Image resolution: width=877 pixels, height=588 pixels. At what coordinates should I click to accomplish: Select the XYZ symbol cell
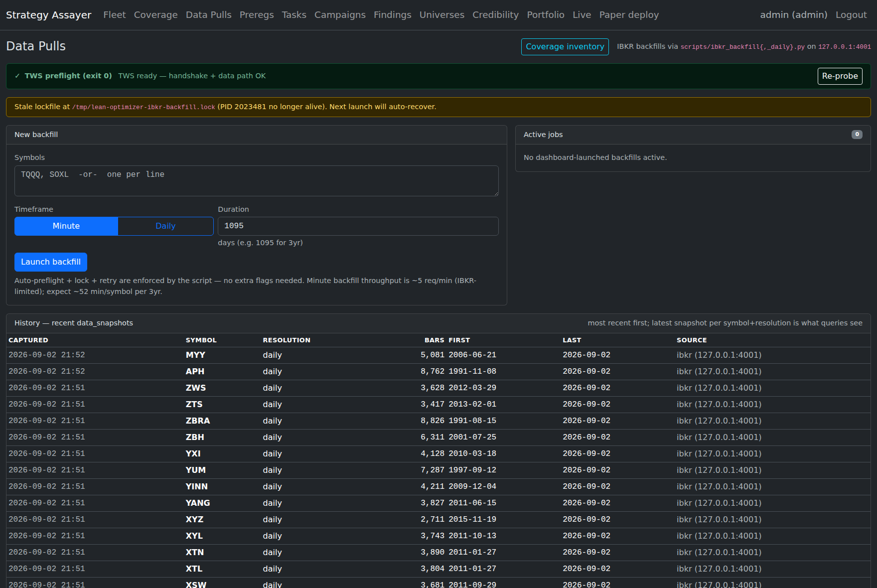pos(195,520)
